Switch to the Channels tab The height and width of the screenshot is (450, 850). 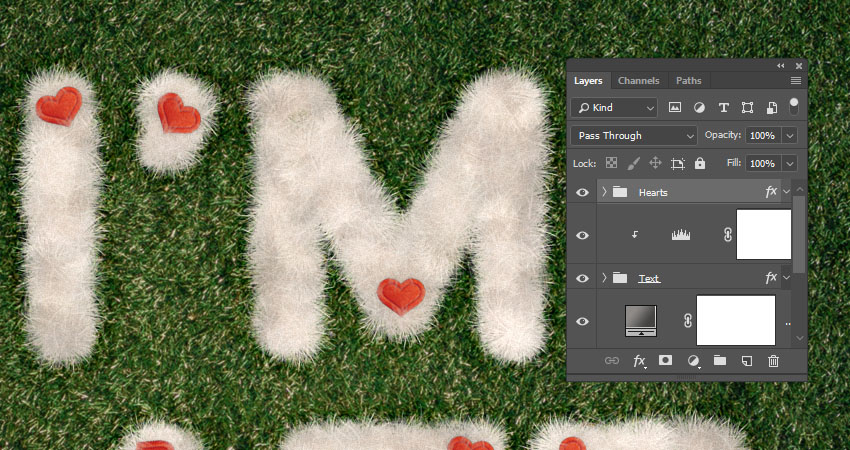639,81
